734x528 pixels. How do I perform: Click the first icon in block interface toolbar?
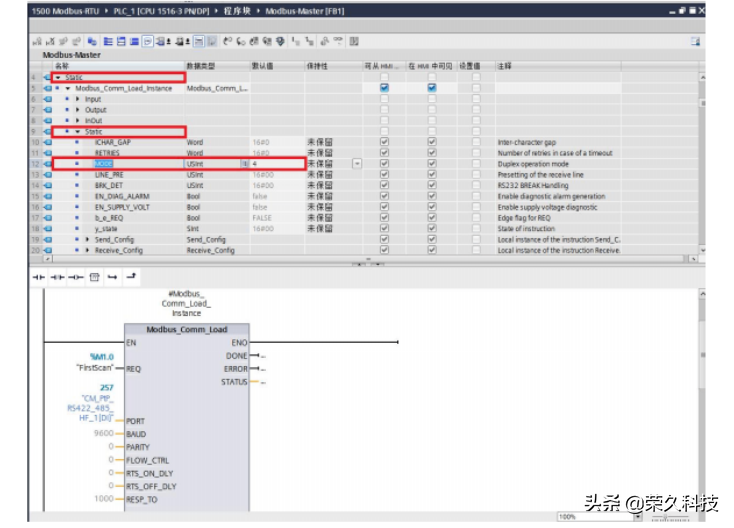pyautogui.click(x=37, y=41)
